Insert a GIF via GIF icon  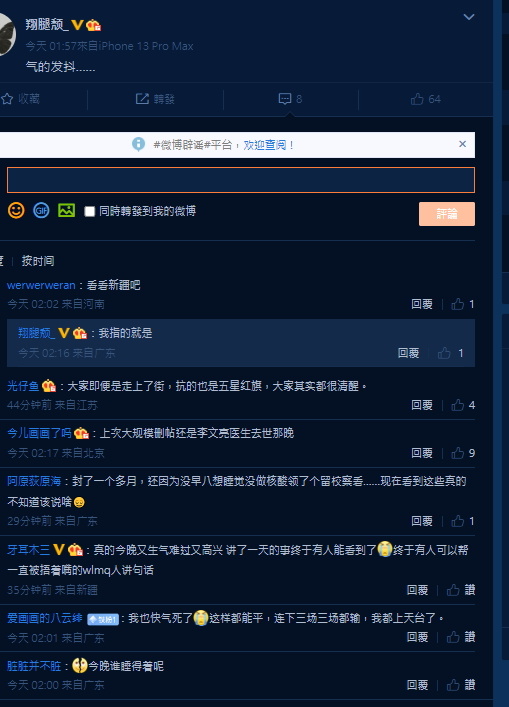pos(41,211)
